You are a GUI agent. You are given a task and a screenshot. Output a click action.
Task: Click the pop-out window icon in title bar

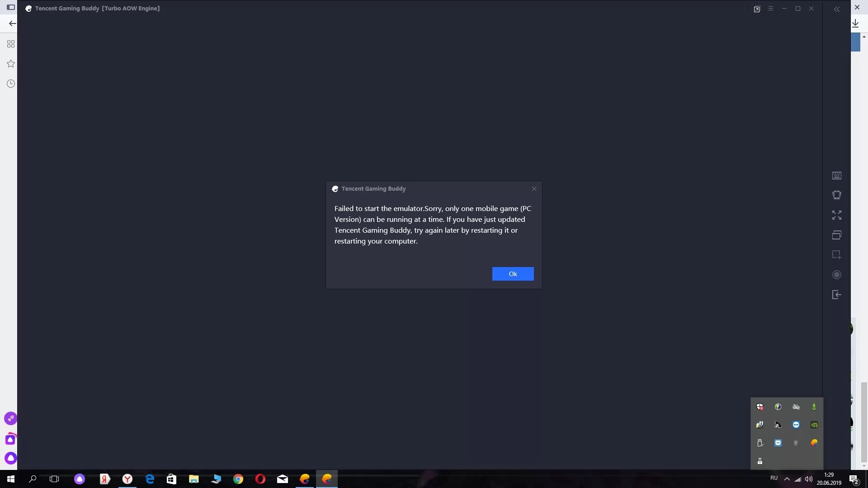coord(757,9)
